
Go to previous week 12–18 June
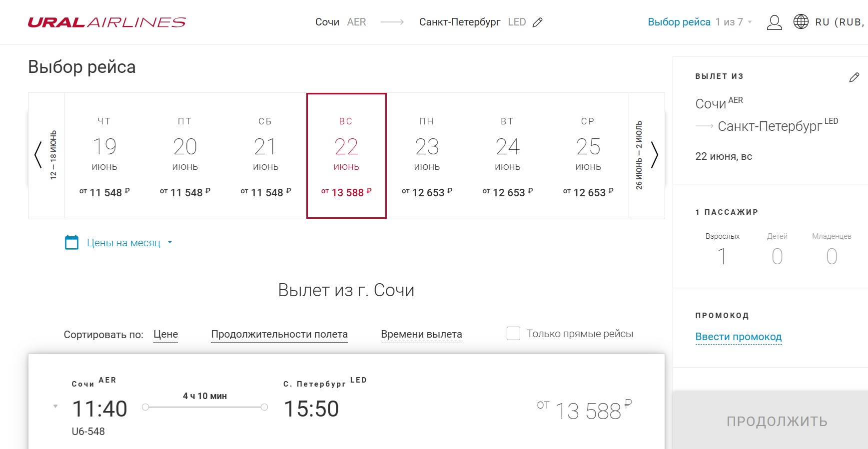(x=38, y=155)
